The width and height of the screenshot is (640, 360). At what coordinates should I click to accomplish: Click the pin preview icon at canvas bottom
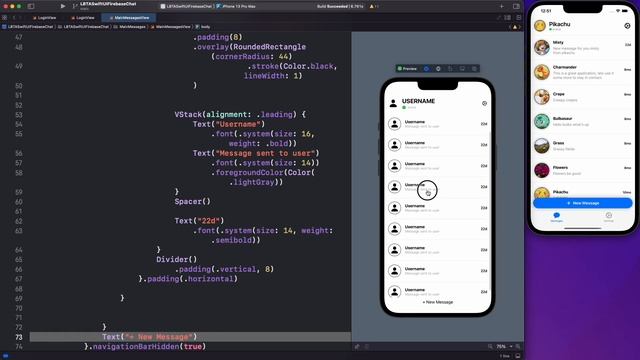357,347
